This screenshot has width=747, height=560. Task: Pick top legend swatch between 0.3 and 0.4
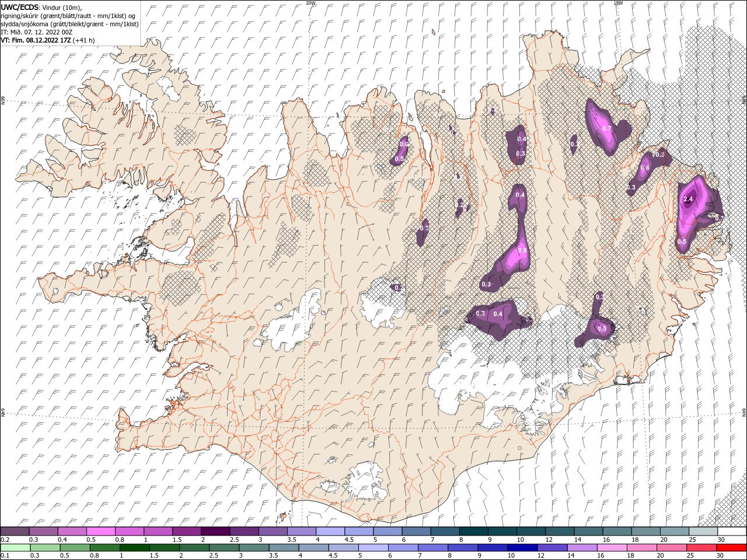pos(44,531)
